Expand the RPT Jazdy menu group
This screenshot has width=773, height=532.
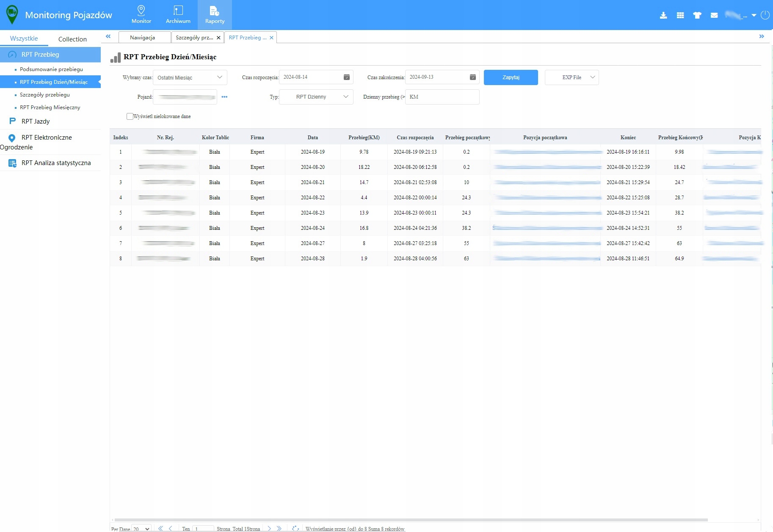click(x=50, y=121)
